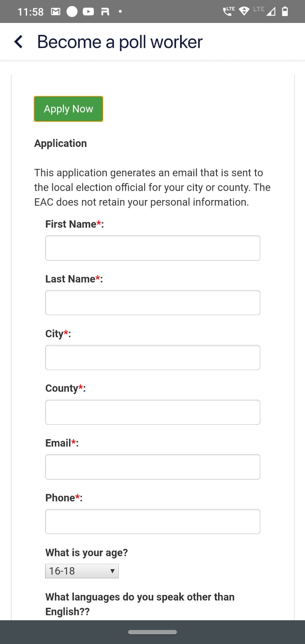Select the City text field
This screenshot has height=644, width=305.
[x=153, y=357]
